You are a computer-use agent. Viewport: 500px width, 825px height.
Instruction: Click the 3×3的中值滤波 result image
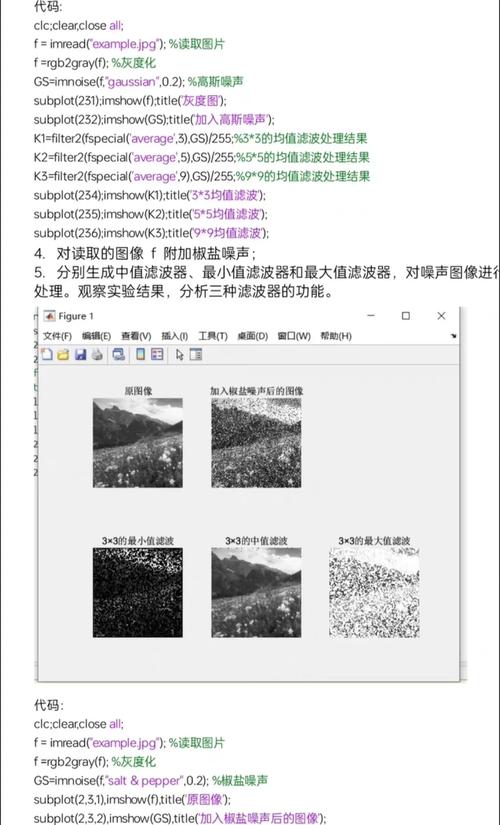click(256, 592)
